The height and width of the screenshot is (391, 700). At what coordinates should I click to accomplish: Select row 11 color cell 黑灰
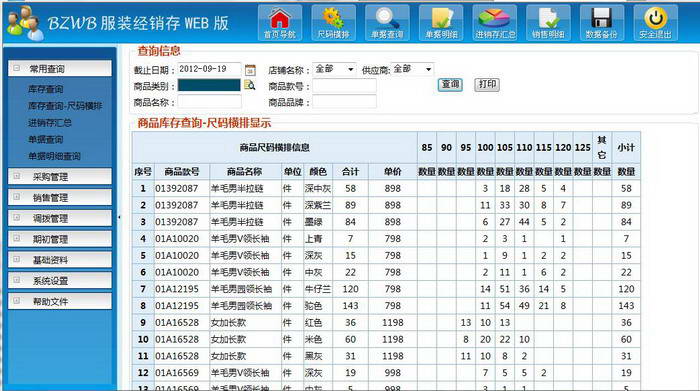click(318, 356)
